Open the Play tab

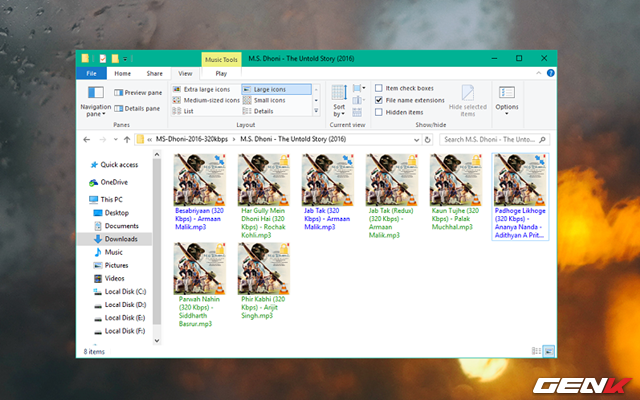pyautogui.click(x=221, y=73)
